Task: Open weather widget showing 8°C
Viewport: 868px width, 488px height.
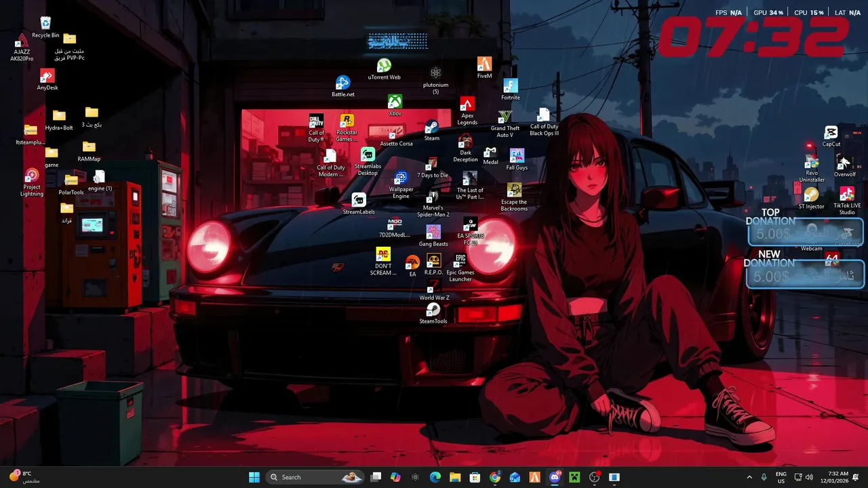Action: click(25, 477)
